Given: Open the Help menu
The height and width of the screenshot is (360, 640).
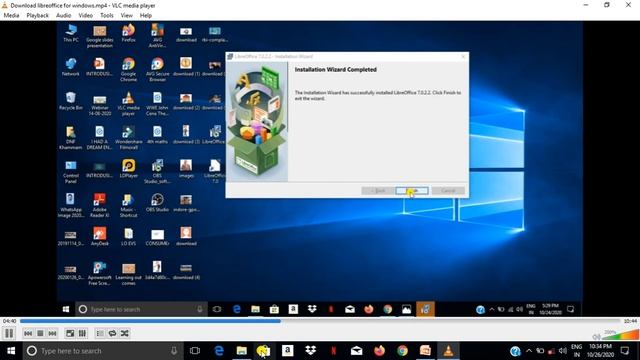Looking at the screenshot, I should pos(146,16).
